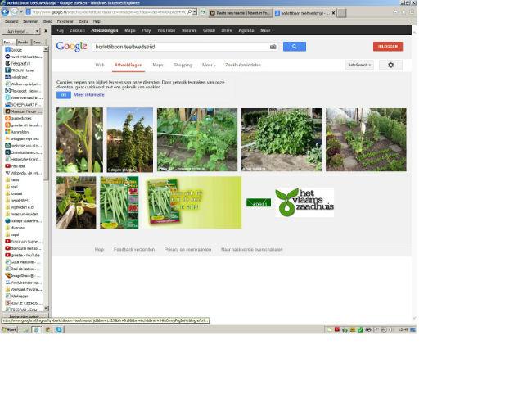Screen dimensions: 532x399
Task: Click the Aan Favorieten toevoegen button
Action: [x=18, y=31]
